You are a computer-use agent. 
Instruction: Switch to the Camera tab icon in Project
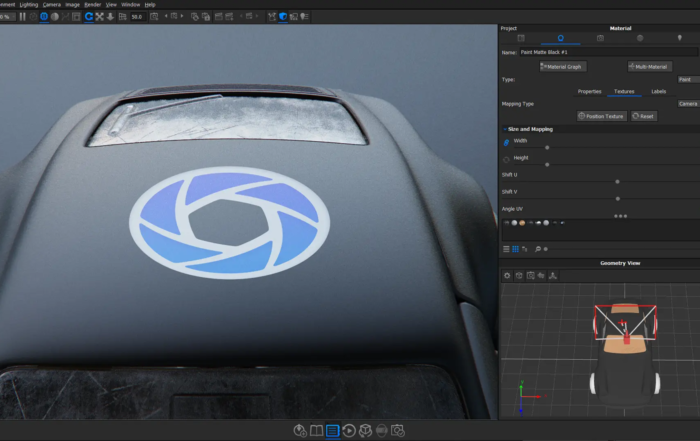point(600,38)
